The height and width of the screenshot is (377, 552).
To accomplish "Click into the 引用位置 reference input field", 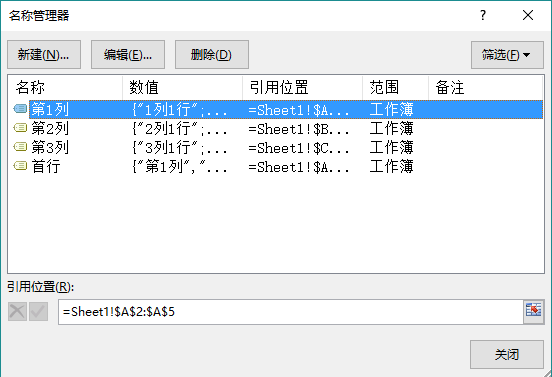I will (x=291, y=312).
